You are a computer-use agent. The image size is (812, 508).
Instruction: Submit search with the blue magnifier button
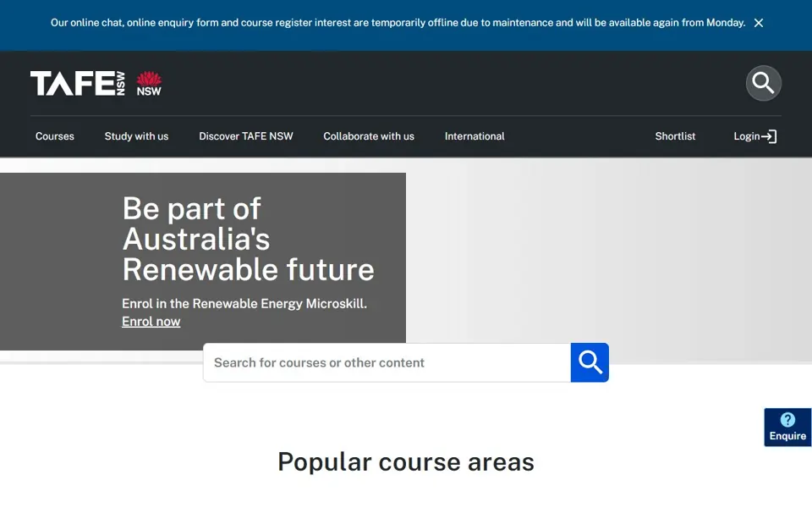(590, 362)
